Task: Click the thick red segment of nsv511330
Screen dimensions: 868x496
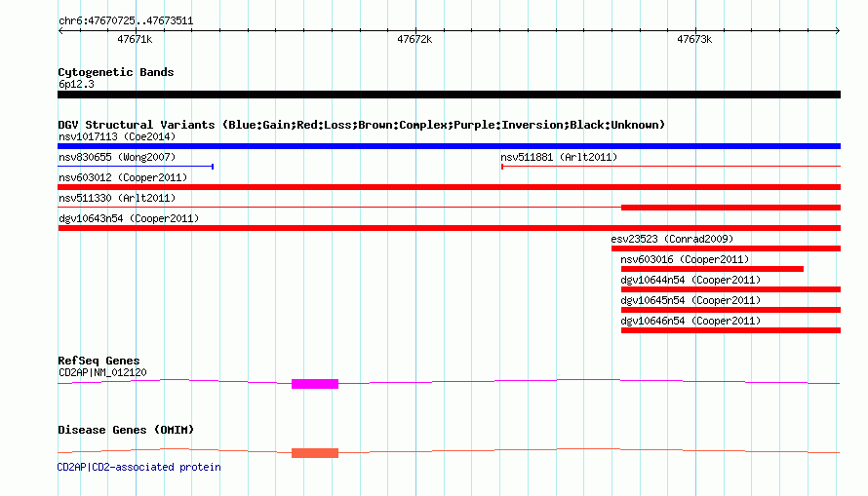Action: pos(730,208)
